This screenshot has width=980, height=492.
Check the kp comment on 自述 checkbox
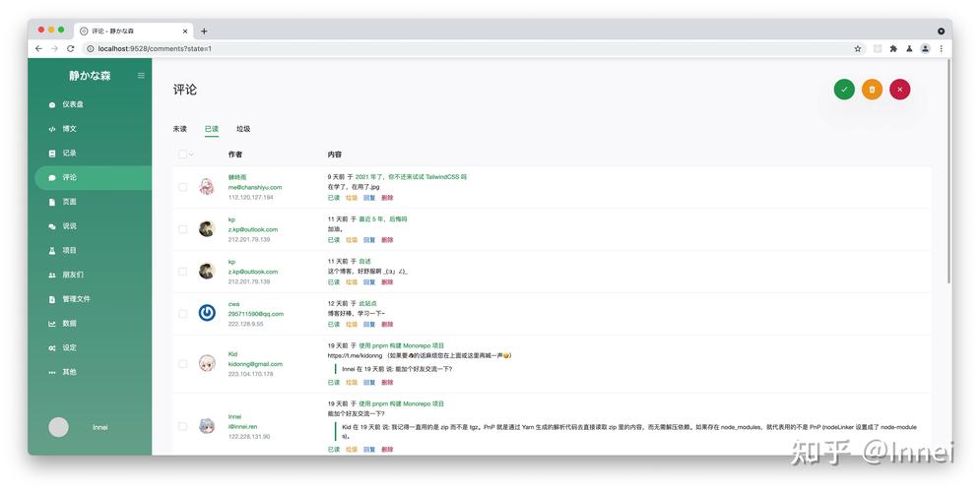[x=182, y=272]
